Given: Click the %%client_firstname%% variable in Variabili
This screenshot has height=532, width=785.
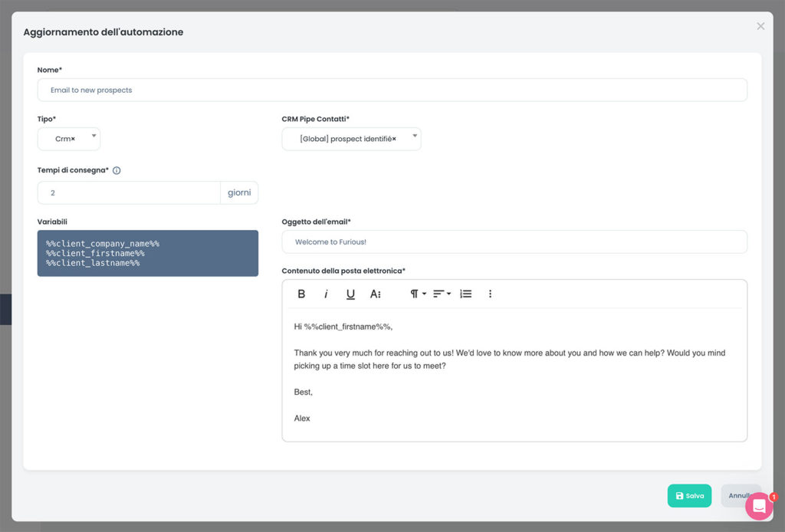Looking at the screenshot, I should (x=95, y=253).
